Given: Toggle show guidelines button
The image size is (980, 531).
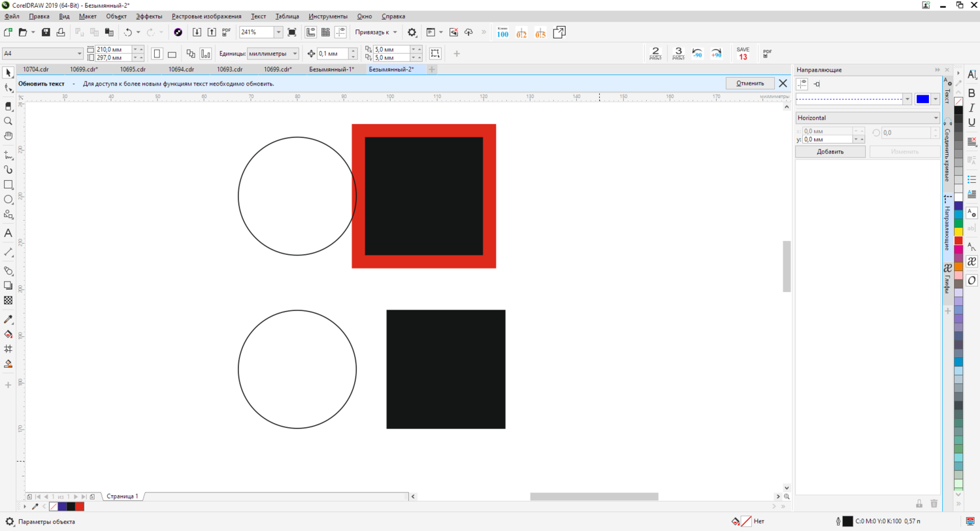Looking at the screenshot, I should (x=341, y=32).
